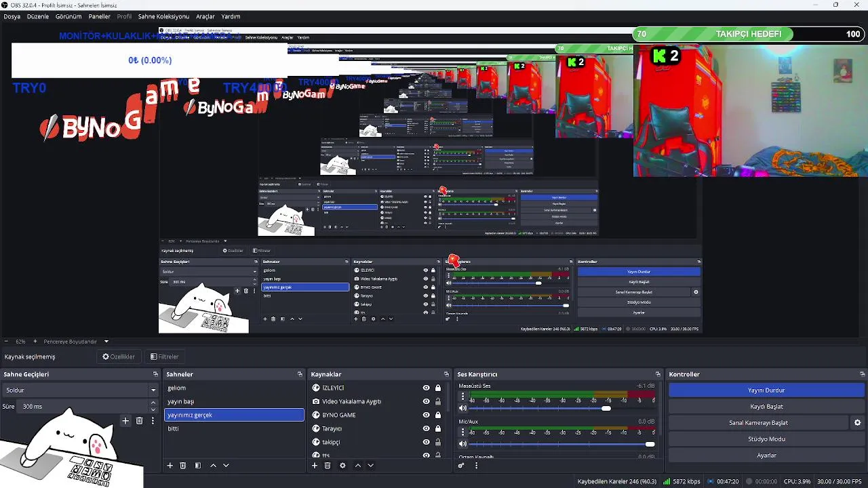Move source down arrow in Kaynaklar toolbar
Image resolution: width=868 pixels, height=488 pixels.
point(370,466)
